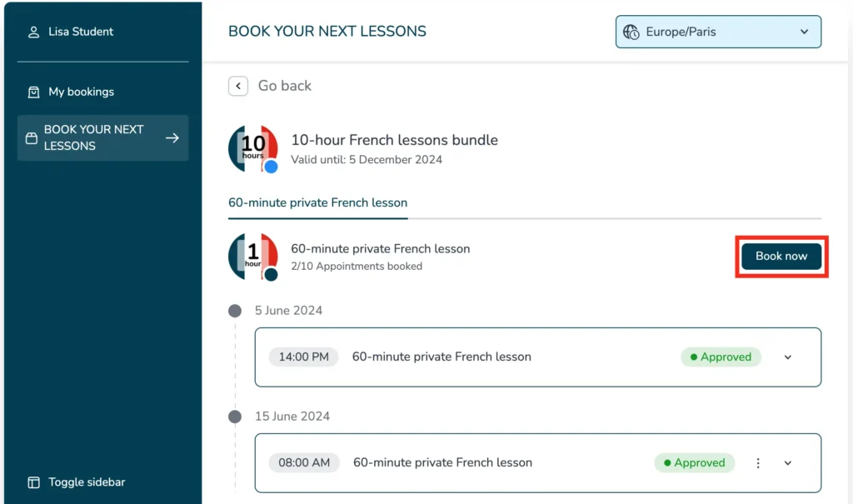The height and width of the screenshot is (504, 853).
Task: Click the Toggle sidebar layout icon
Action: (x=33, y=482)
